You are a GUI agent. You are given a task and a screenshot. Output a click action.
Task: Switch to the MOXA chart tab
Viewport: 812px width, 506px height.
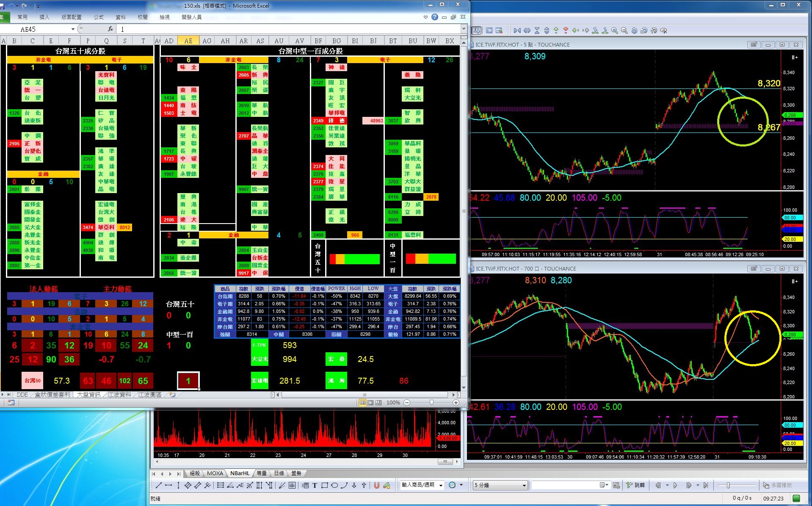(x=215, y=473)
